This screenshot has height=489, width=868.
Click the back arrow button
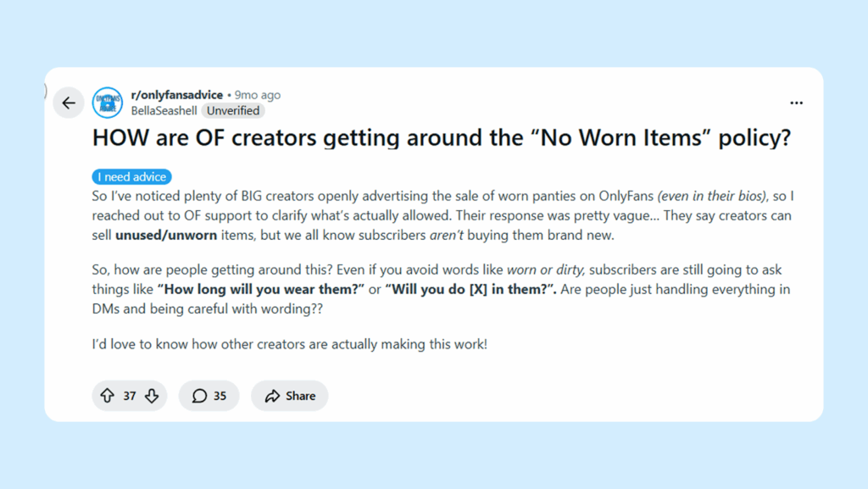pos(69,103)
